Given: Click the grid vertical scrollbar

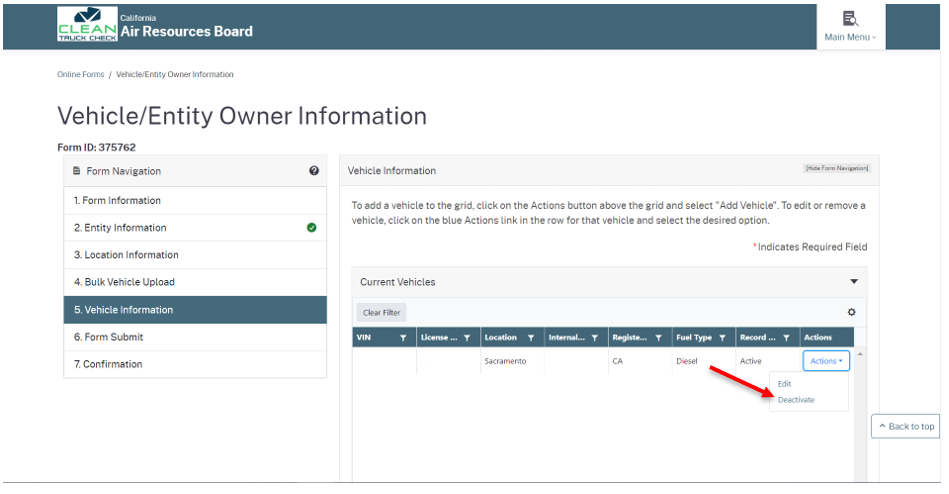Looking at the screenshot, I should click(860, 415).
